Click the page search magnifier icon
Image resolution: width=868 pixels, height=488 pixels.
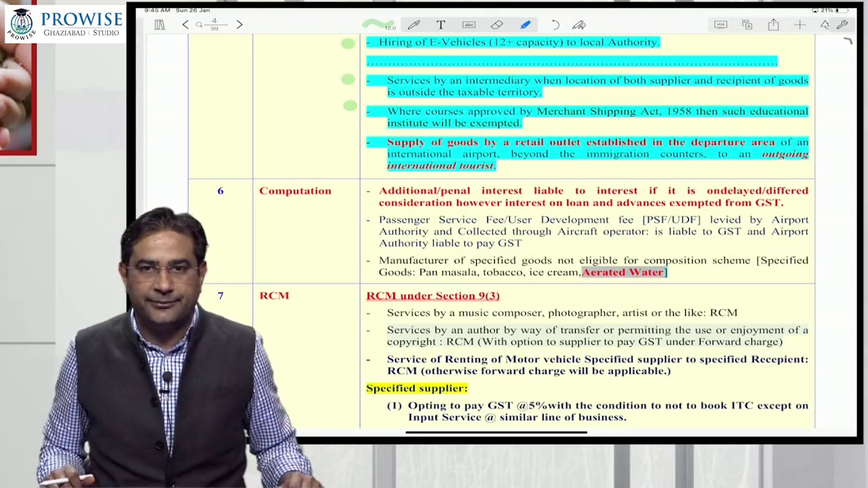coord(199,24)
